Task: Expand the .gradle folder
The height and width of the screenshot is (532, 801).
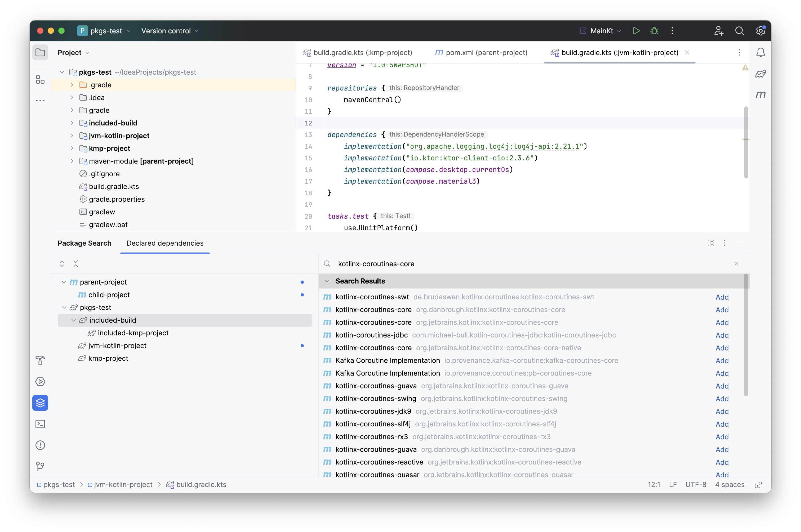Action: pos(72,85)
